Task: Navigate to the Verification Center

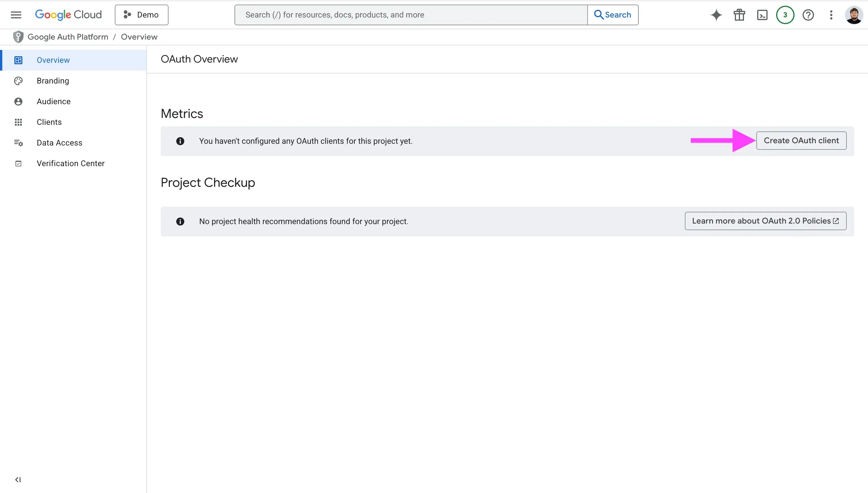Action: [70, 163]
